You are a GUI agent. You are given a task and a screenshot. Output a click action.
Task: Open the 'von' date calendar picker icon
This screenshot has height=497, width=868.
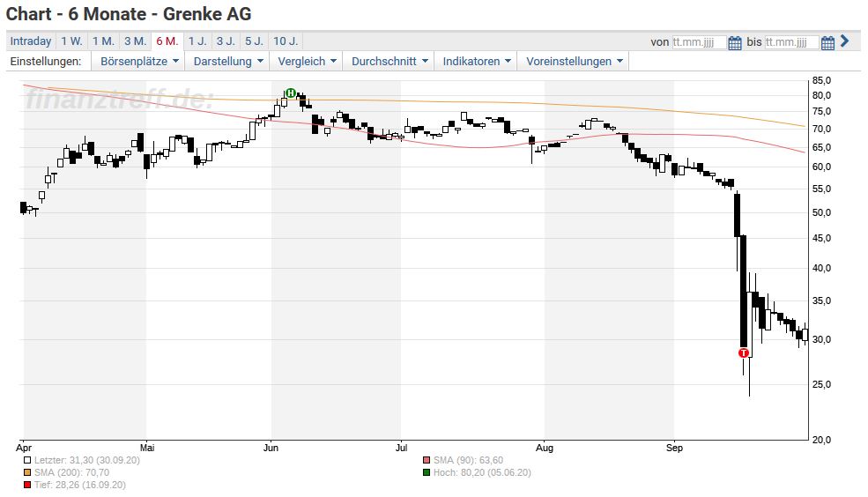pyautogui.click(x=735, y=42)
